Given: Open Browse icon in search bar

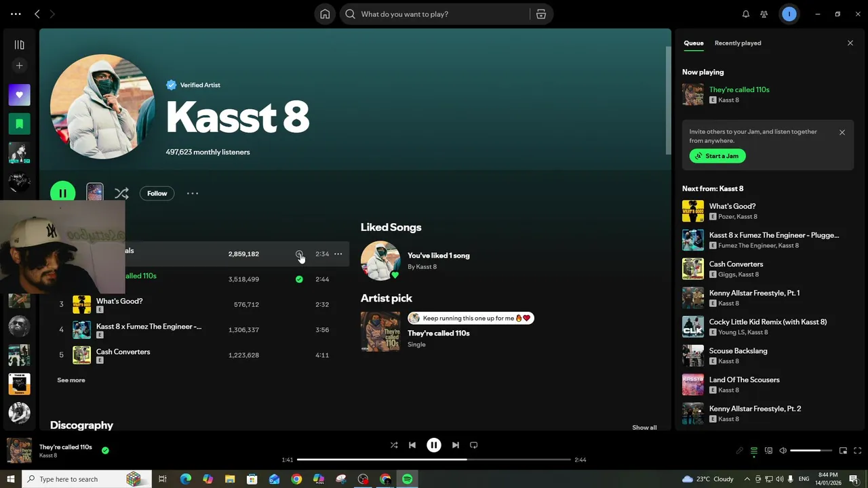Looking at the screenshot, I should point(540,14).
